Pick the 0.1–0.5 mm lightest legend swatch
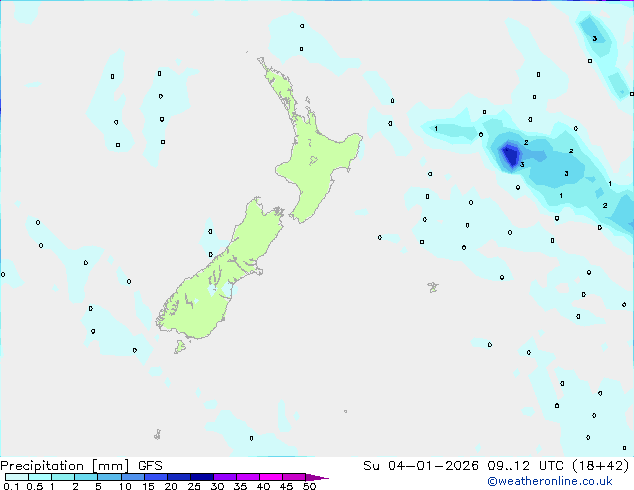Screen dimensions: 634x490 tap(17, 477)
